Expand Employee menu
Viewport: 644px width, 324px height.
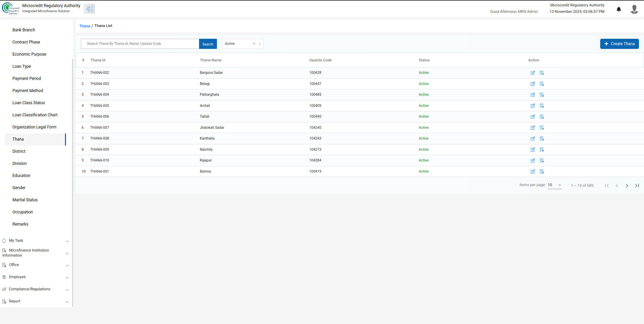(x=35, y=277)
